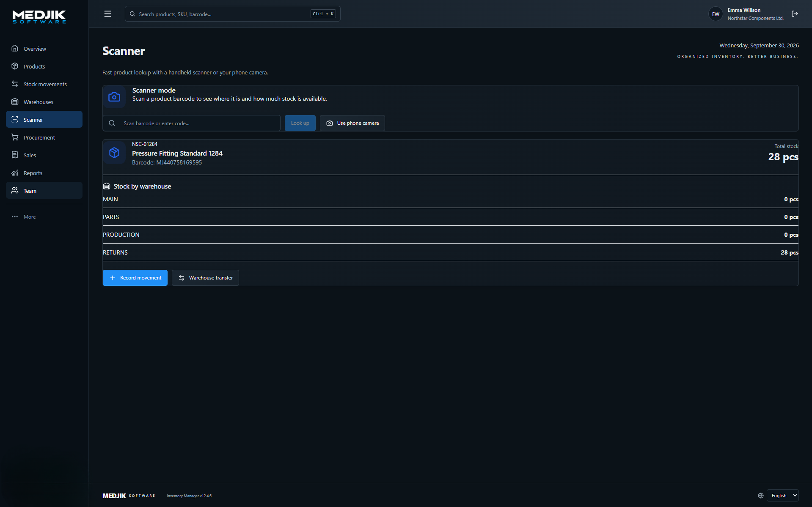The width and height of the screenshot is (812, 507).
Task: Go to Products page
Action: point(44,66)
